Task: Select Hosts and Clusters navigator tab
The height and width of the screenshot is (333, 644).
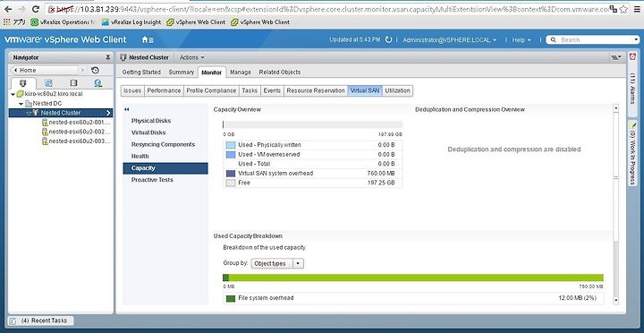Action: tap(22, 83)
